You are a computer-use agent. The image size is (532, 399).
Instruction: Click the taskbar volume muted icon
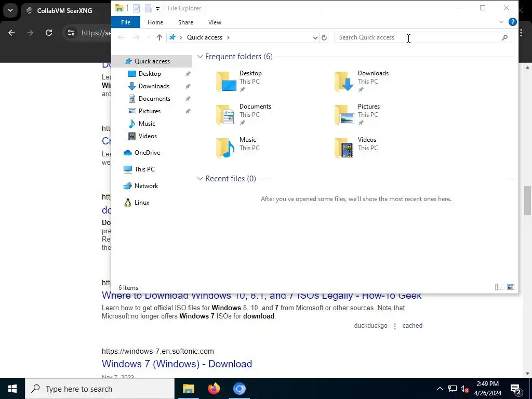464,389
